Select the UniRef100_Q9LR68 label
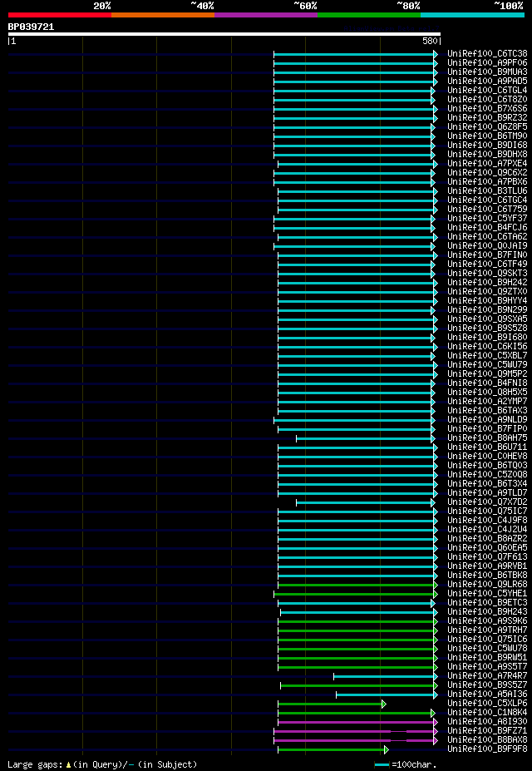 (x=487, y=585)
